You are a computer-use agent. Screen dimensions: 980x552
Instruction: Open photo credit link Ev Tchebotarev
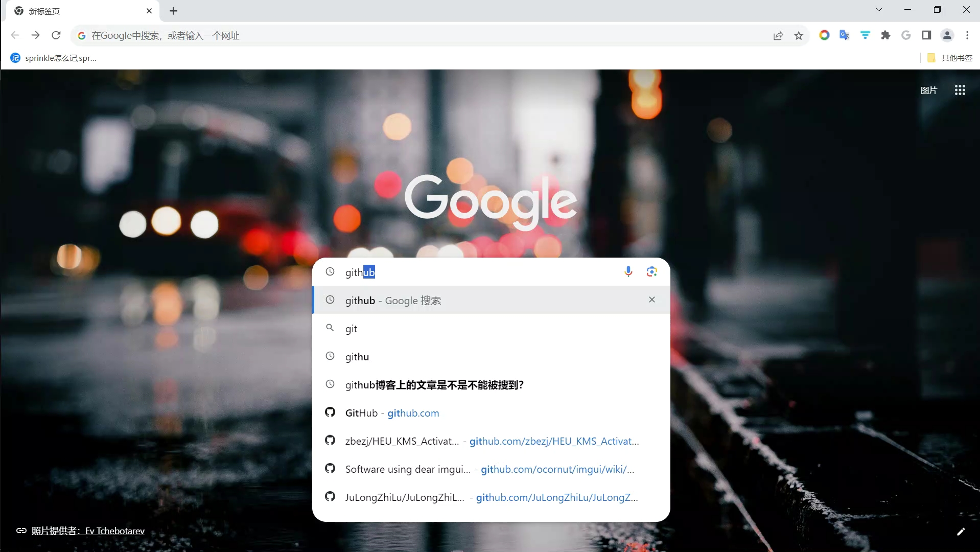(x=88, y=531)
